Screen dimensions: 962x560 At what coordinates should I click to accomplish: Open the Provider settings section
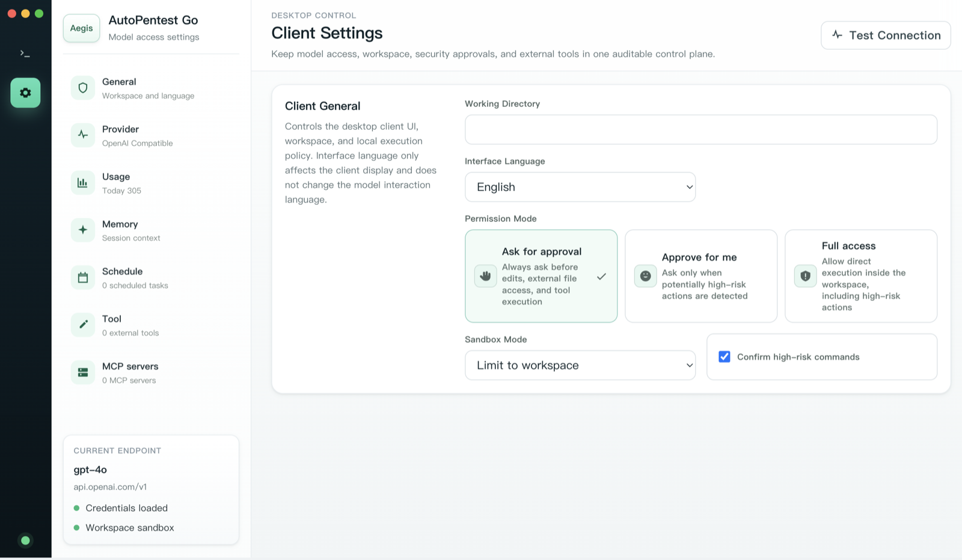151,135
